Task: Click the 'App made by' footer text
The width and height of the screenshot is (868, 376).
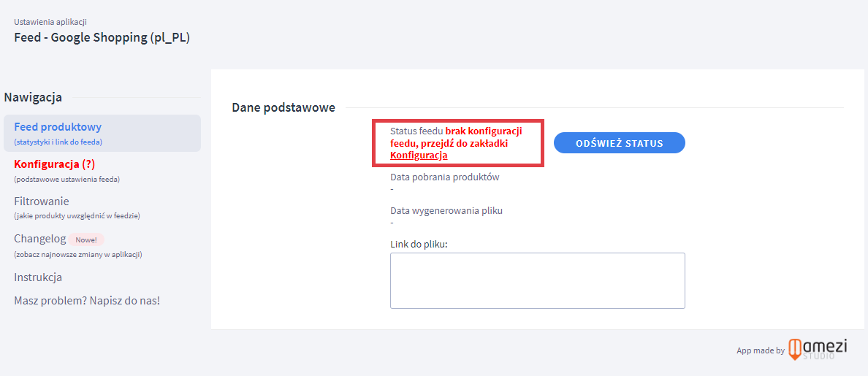Action: pos(760,350)
